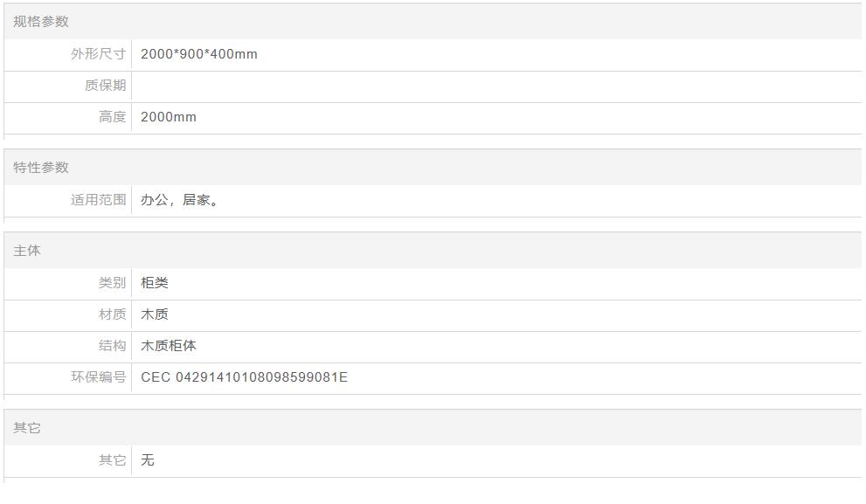Click the 其它 gray section header
The width and height of the screenshot is (866, 504).
click(x=27, y=428)
